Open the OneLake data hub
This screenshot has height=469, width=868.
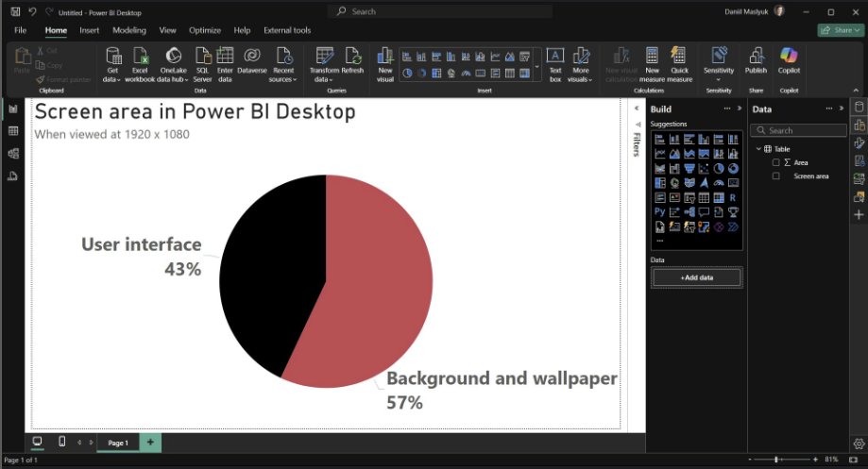pyautogui.click(x=173, y=65)
